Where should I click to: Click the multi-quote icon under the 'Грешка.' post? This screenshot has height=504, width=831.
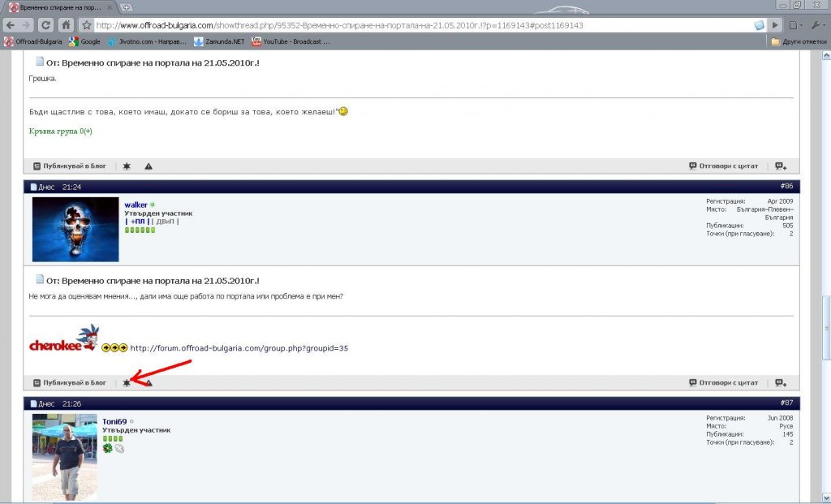[781, 166]
